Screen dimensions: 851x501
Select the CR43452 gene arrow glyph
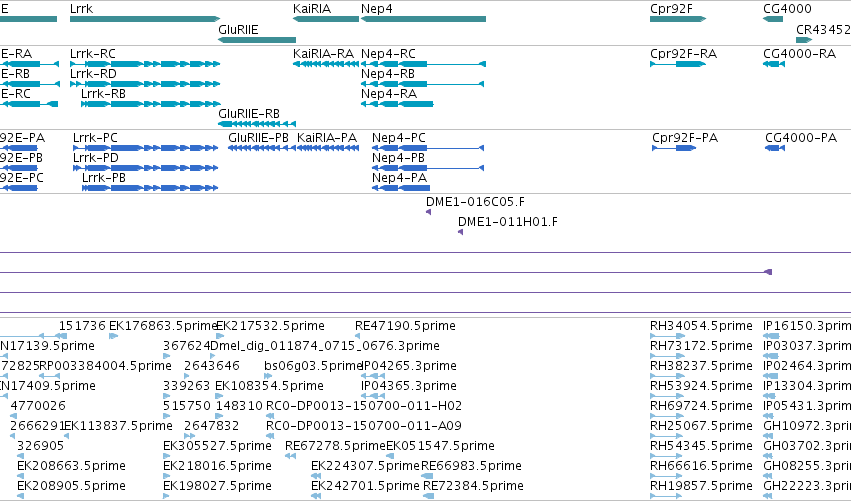click(804, 40)
